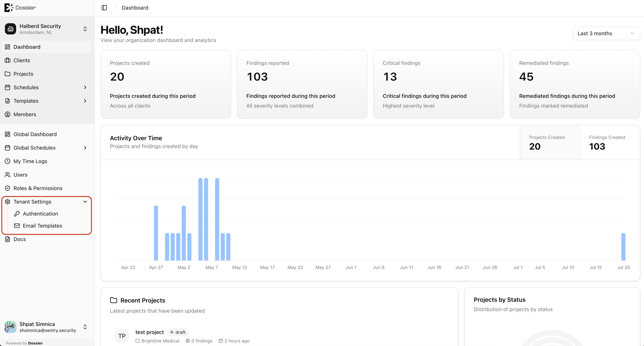This screenshot has height=346, width=644.
Task: Expand the Templates submenu chevron
Action: (x=85, y=101)
